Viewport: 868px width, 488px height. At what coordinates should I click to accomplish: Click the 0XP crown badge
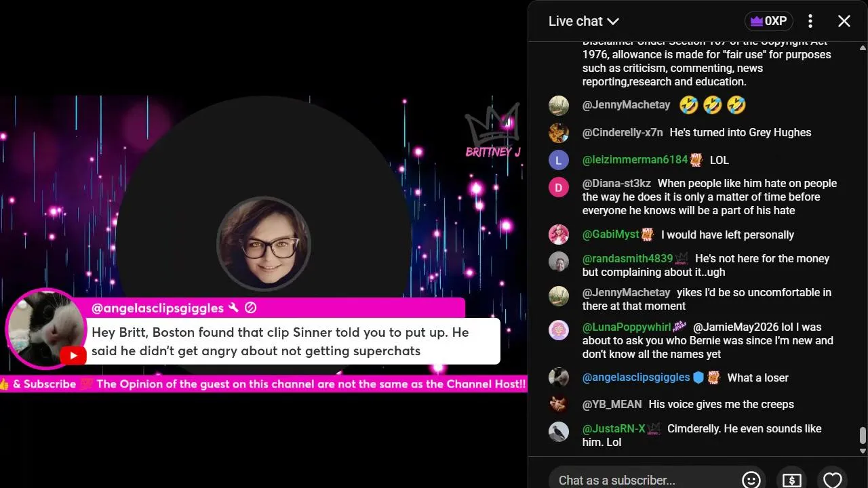point(768,21)
